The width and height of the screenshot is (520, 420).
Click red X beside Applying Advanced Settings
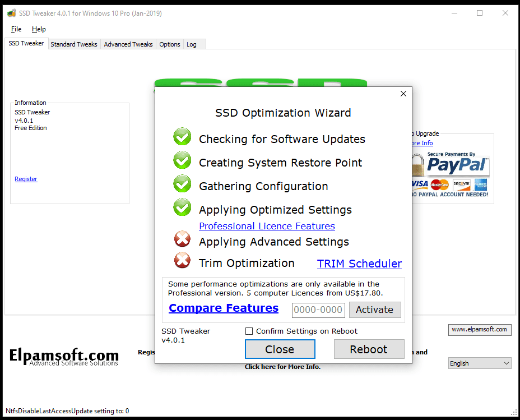point(183,239)
